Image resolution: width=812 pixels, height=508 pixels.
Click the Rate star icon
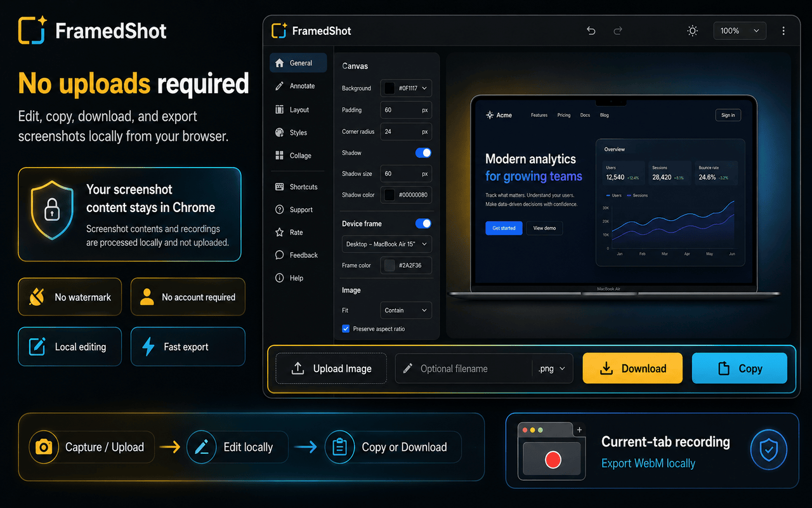[x=279, y=232]
